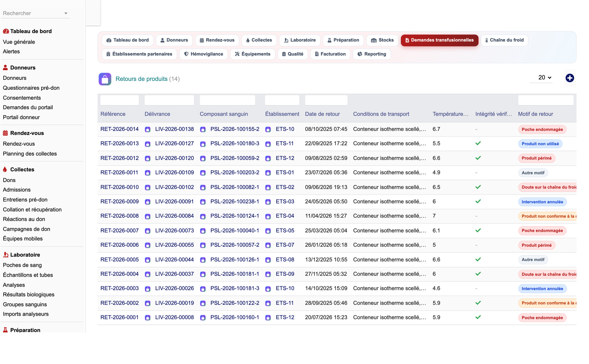The height and width of the screenshot is (364, 589).
Task: Click sidebar Donneurs person icon
Action: coord(5,67)
